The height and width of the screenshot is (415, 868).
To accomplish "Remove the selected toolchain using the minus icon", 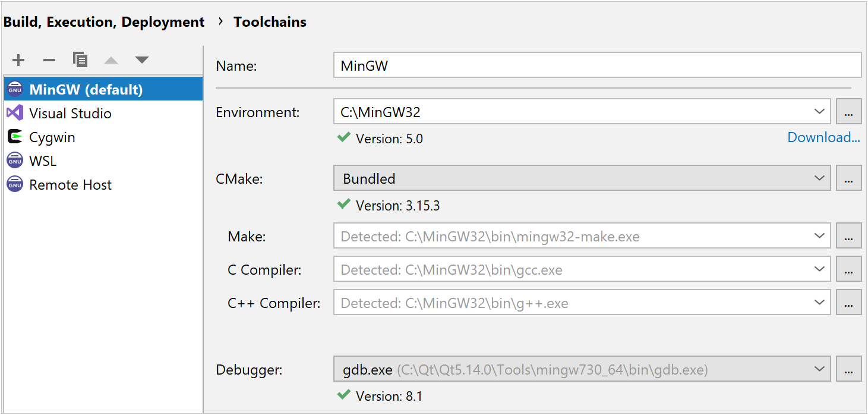I will pos(49,59).
